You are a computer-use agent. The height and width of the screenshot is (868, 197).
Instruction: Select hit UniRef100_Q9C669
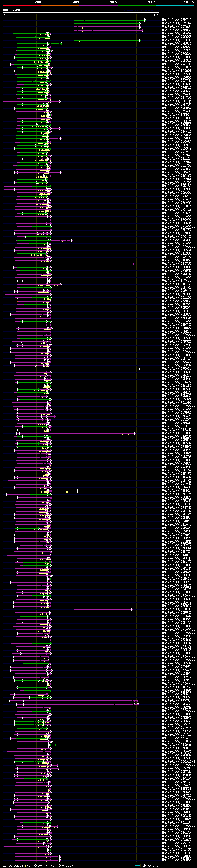click(x=177, y=33)
